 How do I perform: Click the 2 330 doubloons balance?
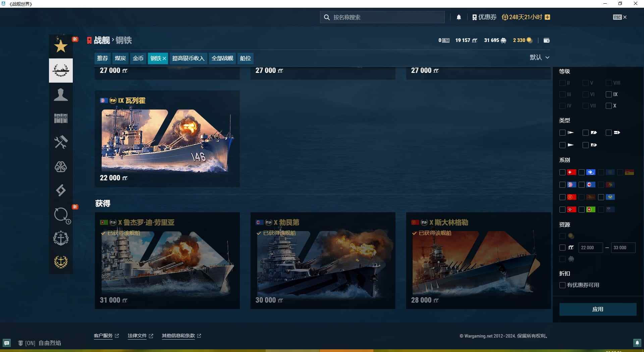tap(523, 40)
